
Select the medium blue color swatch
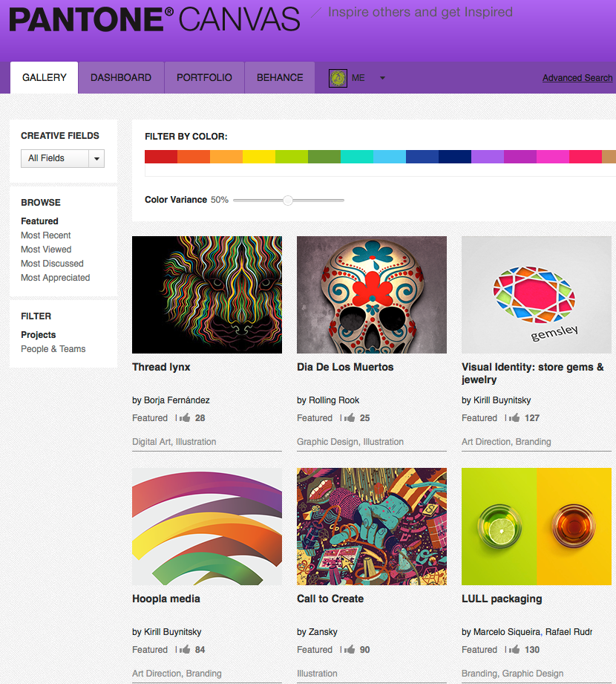[422, 157]
